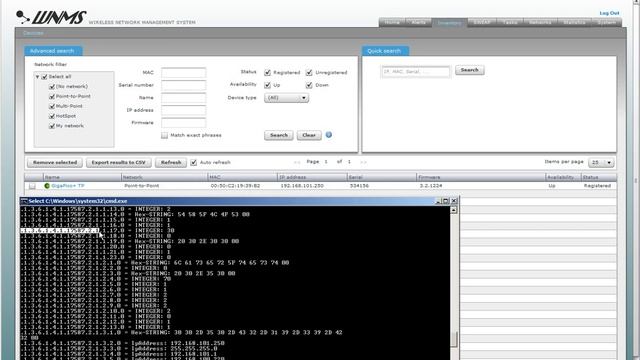640x360 pixels.
Task: Focus the Firmware input field
Action: point(183,122)
